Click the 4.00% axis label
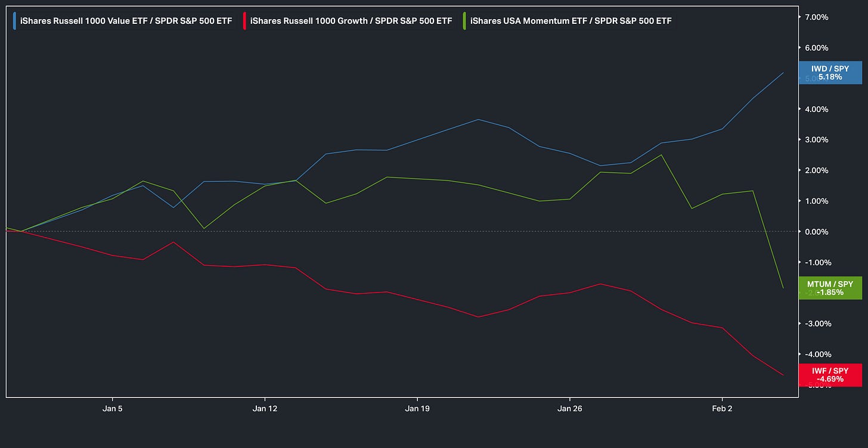This screenshot has width=868, height=448. coord(816,109)
